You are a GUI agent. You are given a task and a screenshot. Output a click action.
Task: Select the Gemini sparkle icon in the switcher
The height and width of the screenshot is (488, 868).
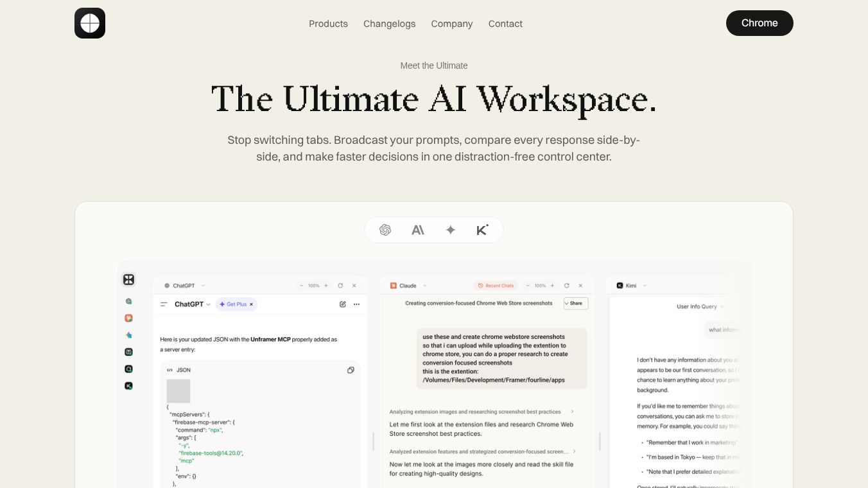pyautogui.click(x=451, y=230)
